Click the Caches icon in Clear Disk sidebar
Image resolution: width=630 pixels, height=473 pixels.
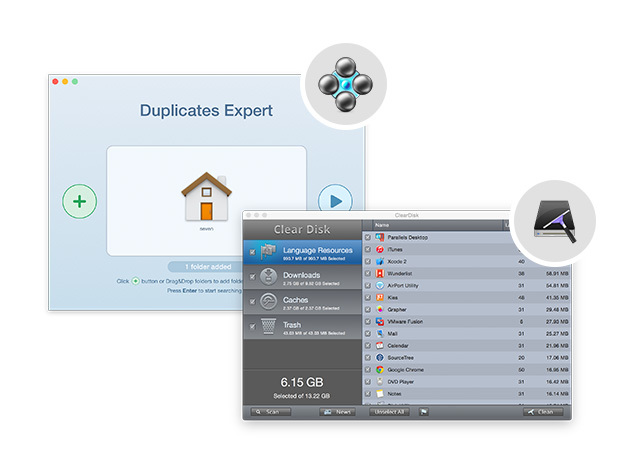click(x=268, y=301)
